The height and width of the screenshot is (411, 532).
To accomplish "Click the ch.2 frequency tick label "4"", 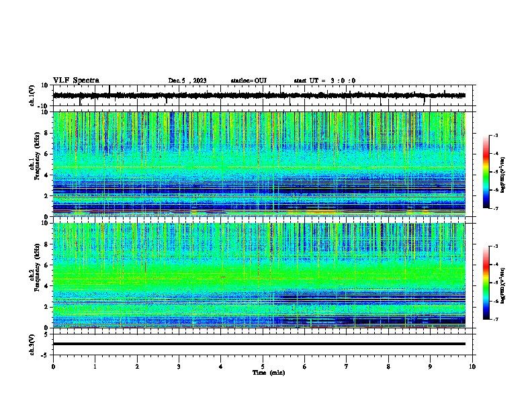I will tap(46, 286).
